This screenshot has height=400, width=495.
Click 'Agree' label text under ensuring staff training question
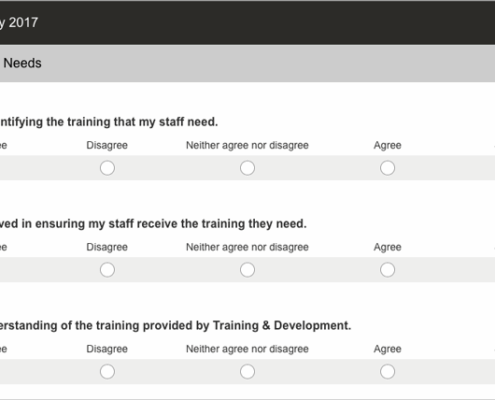click(x=387, y=247)
